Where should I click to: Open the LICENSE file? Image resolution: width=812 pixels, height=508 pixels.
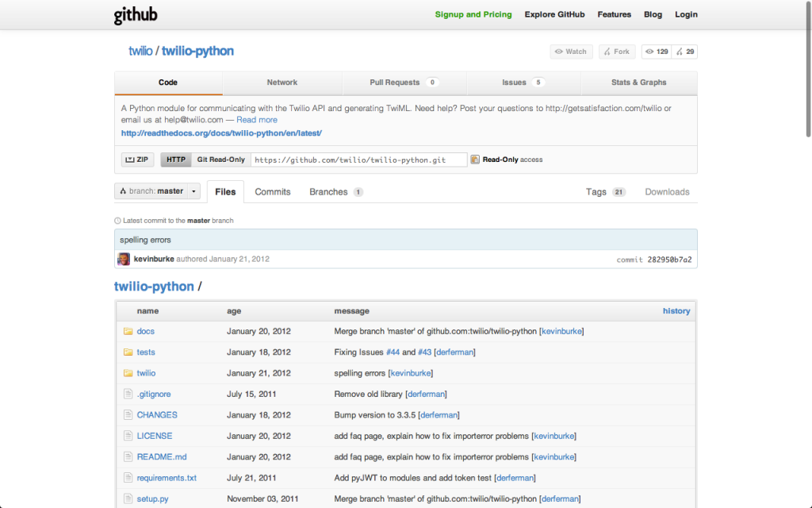[x=155, y=436]
